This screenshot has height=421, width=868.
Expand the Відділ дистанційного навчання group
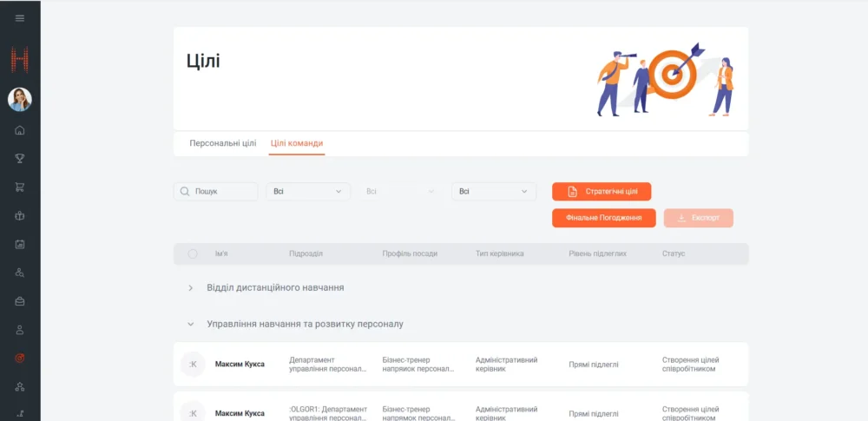click(191, 287)
